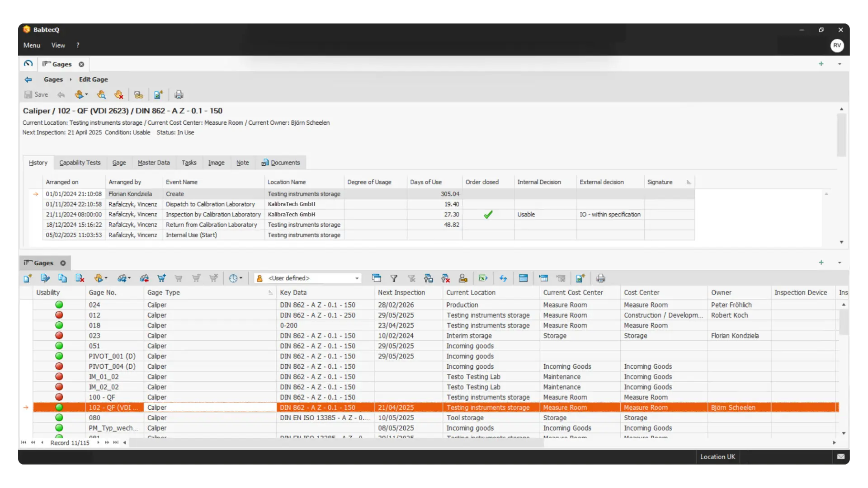Click the grey undo arrow icon

coord(61,94)
